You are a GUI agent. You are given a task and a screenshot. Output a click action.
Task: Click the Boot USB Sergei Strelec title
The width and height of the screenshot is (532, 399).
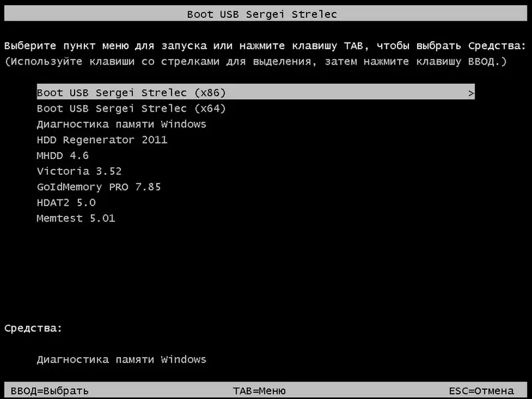point(266,13)
